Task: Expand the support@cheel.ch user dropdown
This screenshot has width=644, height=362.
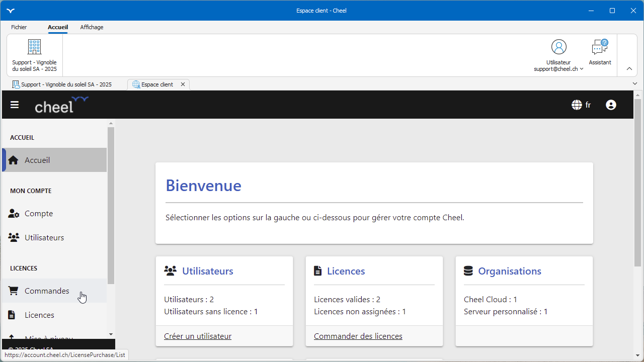Action: click(x=558, y=69)
